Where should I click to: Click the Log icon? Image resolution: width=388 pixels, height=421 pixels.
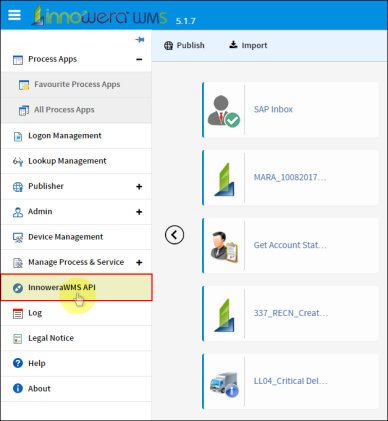pos(18,313)
